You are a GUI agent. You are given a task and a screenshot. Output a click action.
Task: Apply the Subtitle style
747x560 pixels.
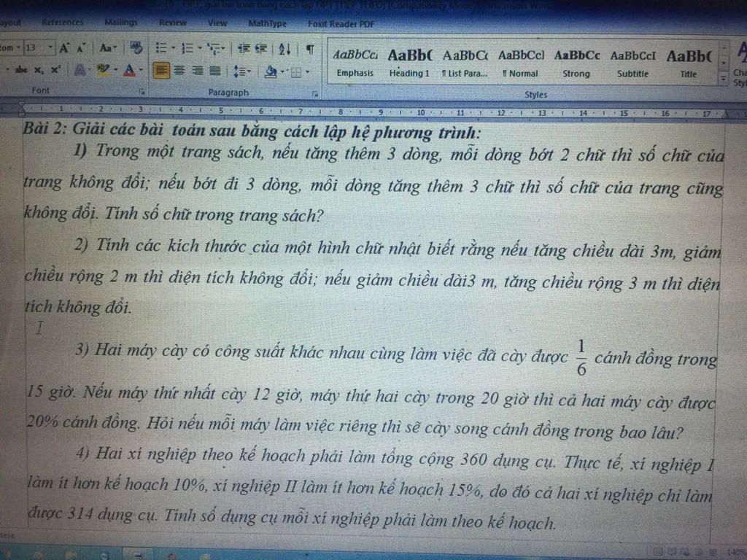[632, 64]
